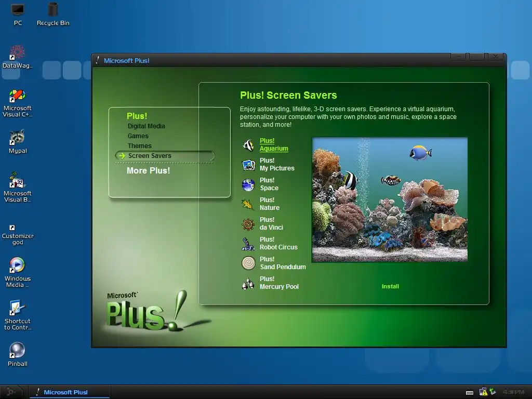Click the Plus! Aquarium link text
532x399 pixels.
click(x=274, y=144)
